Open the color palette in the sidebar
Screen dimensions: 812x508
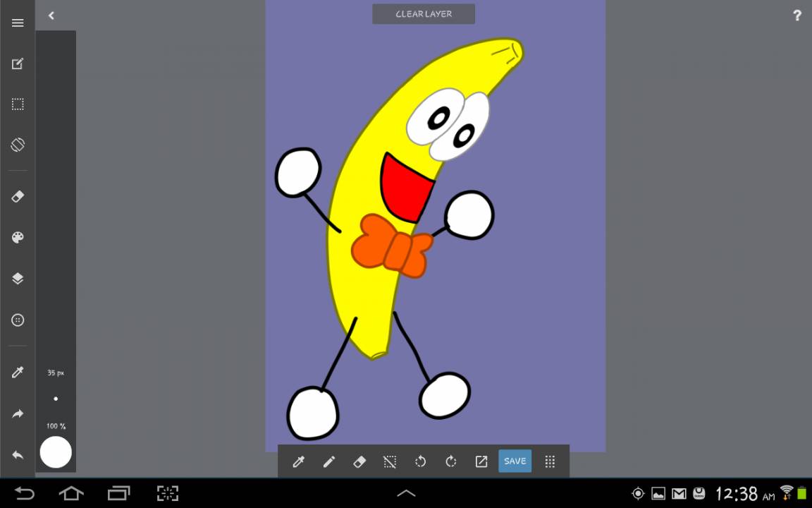point(17,238)
